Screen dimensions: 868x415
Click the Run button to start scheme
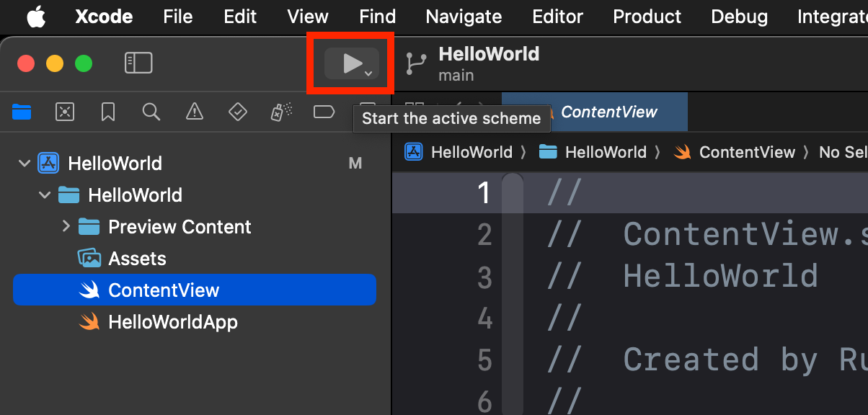pos(351,63)
